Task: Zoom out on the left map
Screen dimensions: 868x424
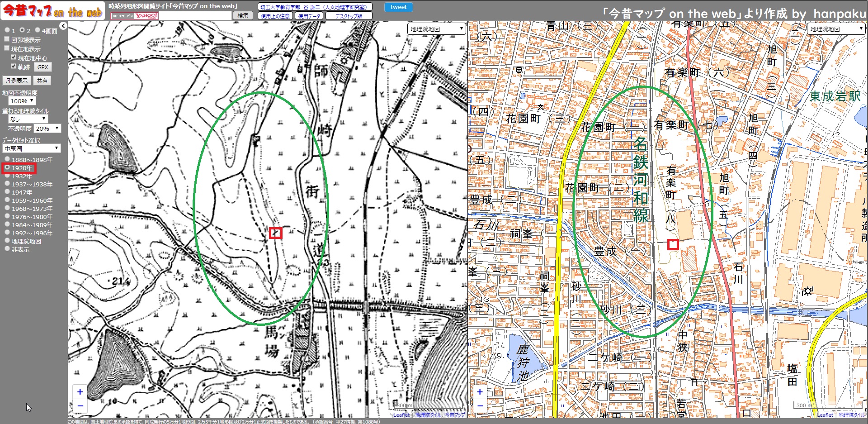Action: pos(80,405)
